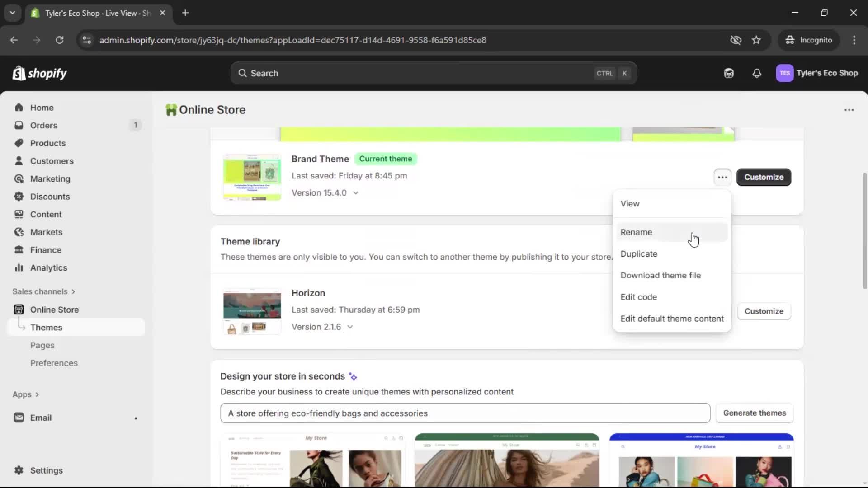The height and width of the screenshot is (488, 868).
Task: Select Download theme file
Action: click(x=672, y=276)
